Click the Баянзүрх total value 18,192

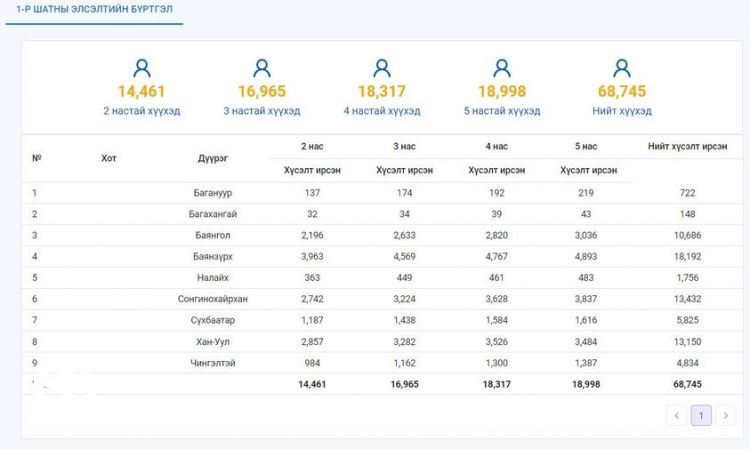(687, 256)
